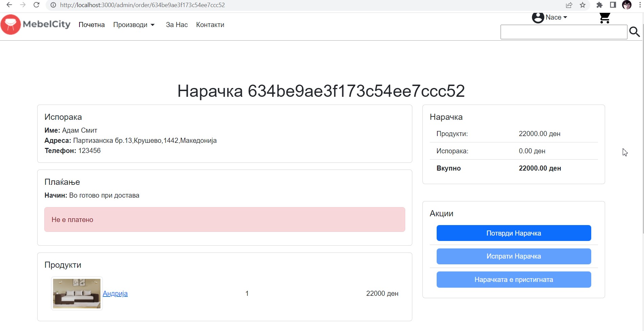Open the browser three-dot menu

coord(640,5)
